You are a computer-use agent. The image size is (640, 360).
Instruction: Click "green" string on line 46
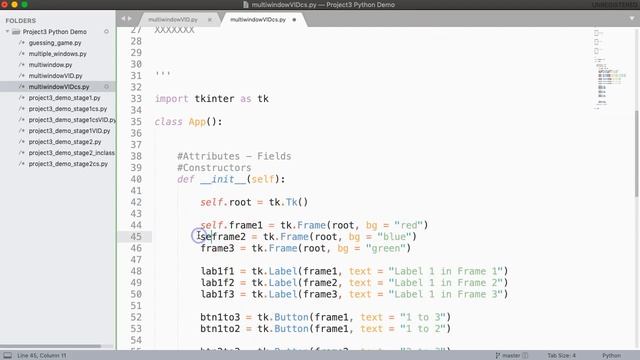[385, 248]
